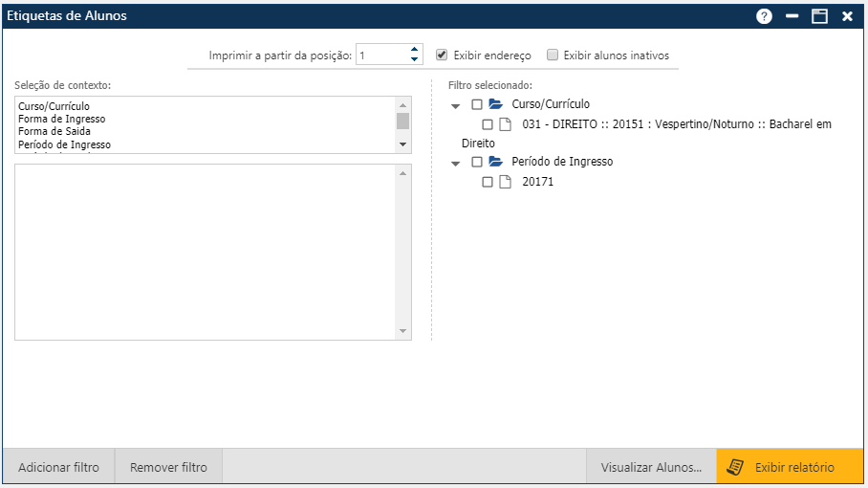Click the report icon on Exibir relatório
Screen dimensions: 868x488
[735, 468]
